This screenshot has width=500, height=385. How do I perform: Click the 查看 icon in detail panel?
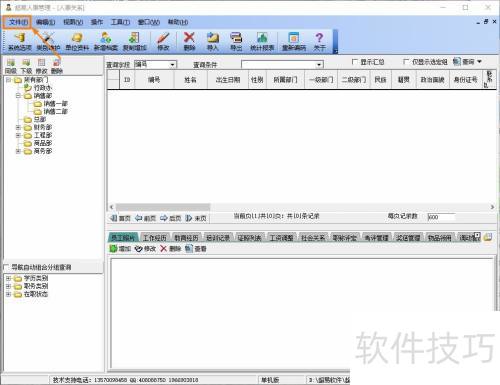tap(196, 248)
